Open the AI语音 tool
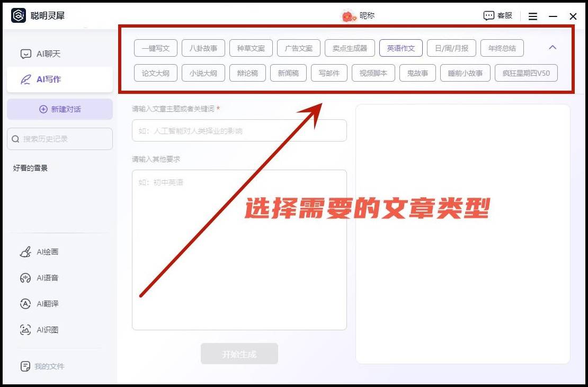This screenshot has width=588, height=387. [39, 278]
